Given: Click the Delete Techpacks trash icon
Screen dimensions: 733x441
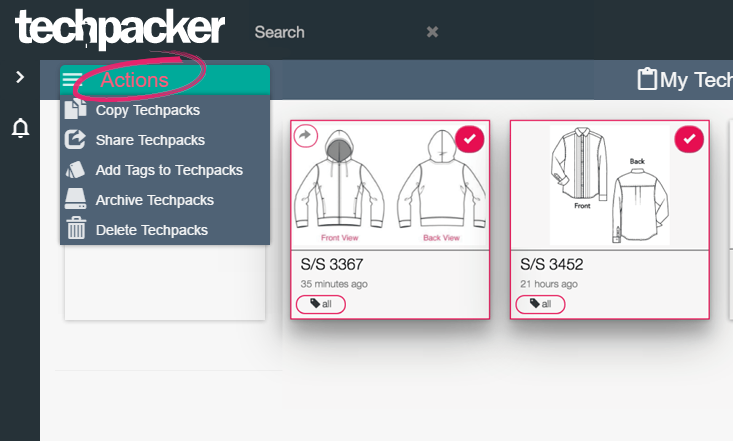Looking at the screenshot, I should 76,228.
